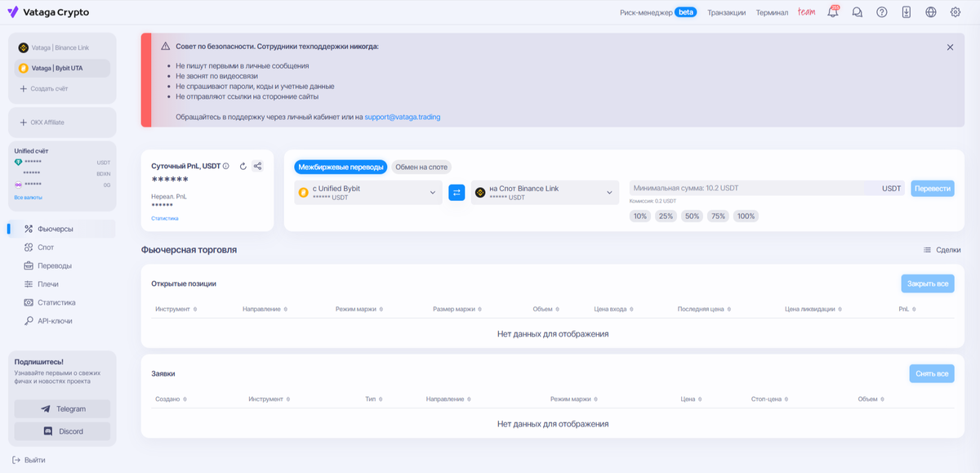The height and width of the screenshot is (473, 980).
Task: Click the red team label in header
Action: [807, 12]
